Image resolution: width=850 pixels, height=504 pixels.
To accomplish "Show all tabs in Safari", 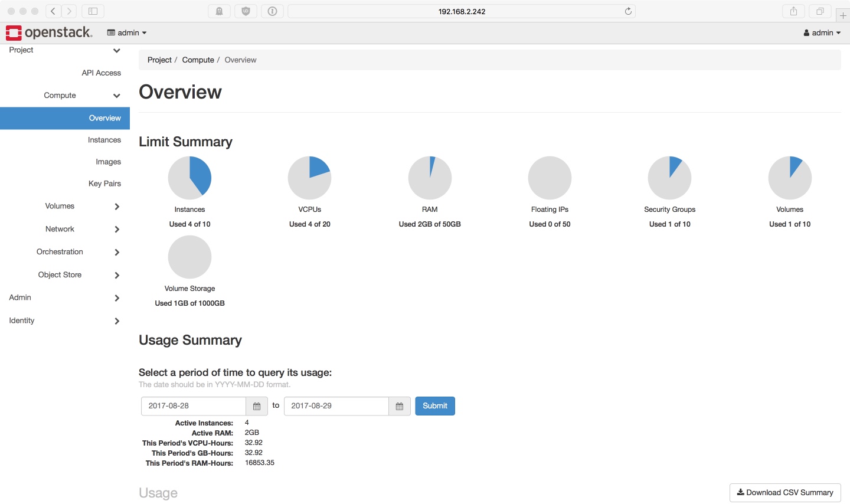I will (820, 11).
